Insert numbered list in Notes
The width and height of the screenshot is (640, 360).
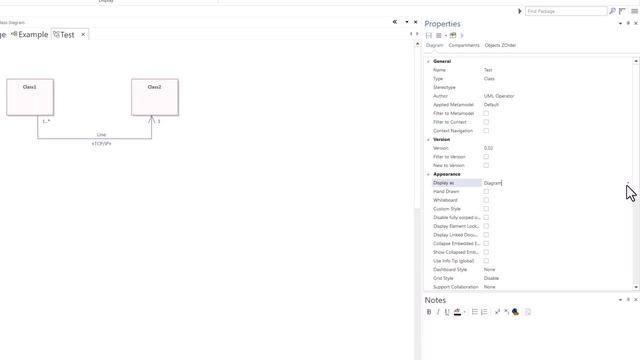click(x=484, y=312)
